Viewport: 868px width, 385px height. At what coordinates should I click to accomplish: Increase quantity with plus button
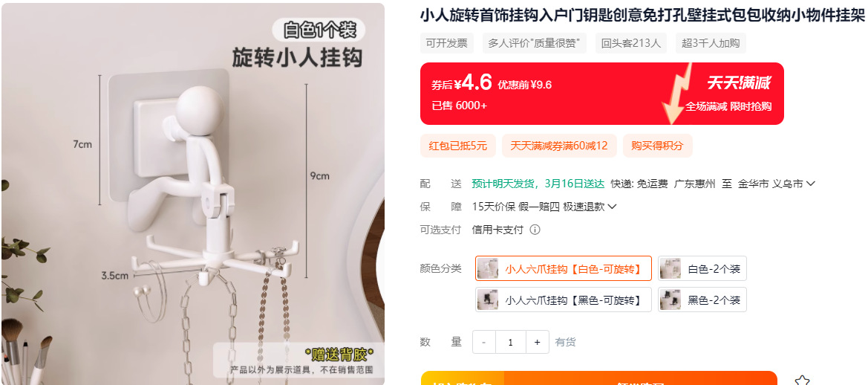pyautogui.click(x=537, y=343)
